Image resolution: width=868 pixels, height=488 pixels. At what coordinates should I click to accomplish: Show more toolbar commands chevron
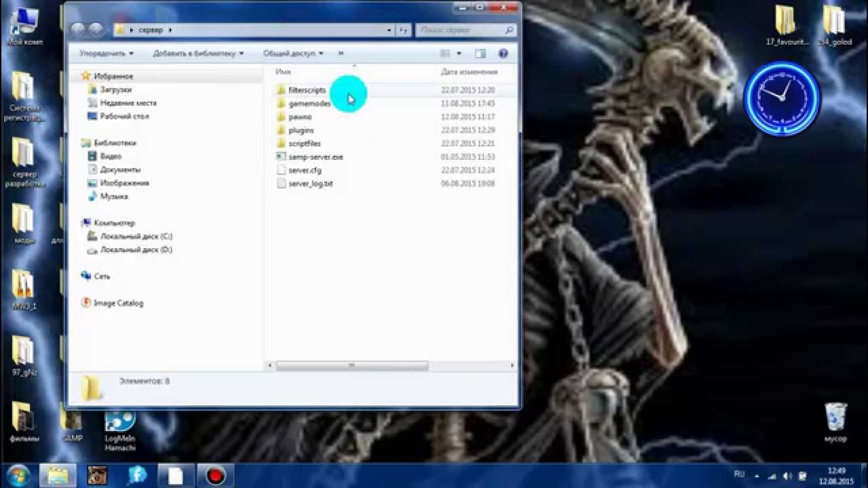[340, 53]
